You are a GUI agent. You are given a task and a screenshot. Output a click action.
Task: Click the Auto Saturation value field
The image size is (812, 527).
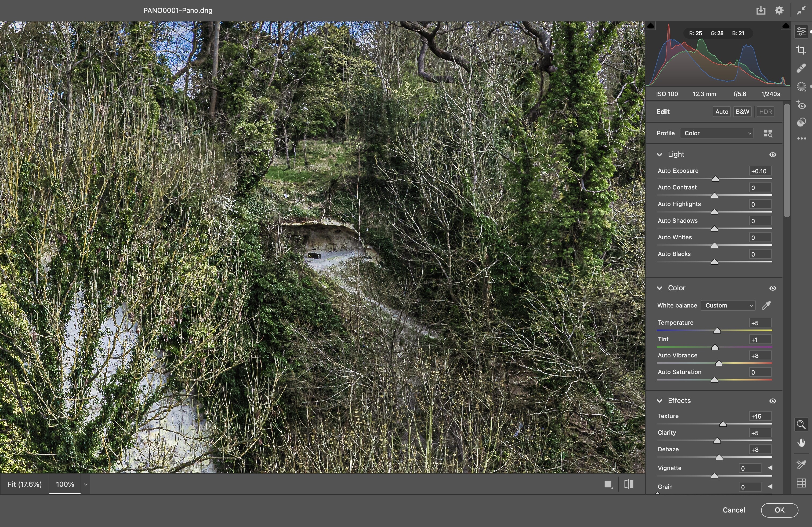click(x=760, y=373)
